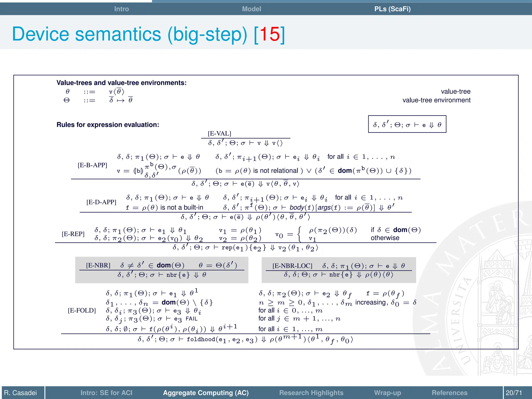
Task: Click the 'value-tree' description text
Action: [456, 91]
